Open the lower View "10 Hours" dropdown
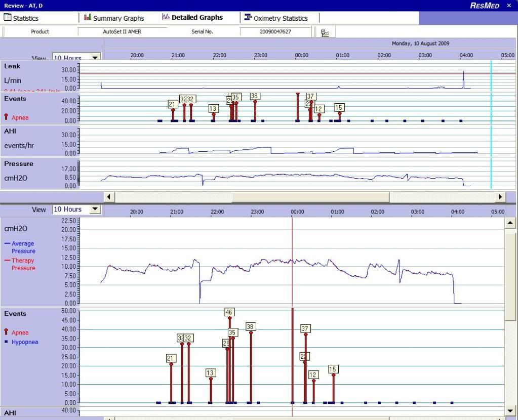Screen dimensions: 518x420 76,209
